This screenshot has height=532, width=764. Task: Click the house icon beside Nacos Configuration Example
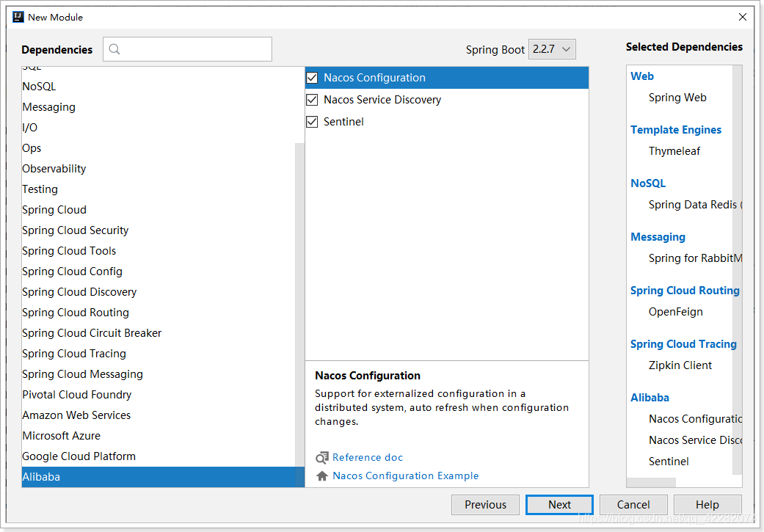[x=321, y=476]
